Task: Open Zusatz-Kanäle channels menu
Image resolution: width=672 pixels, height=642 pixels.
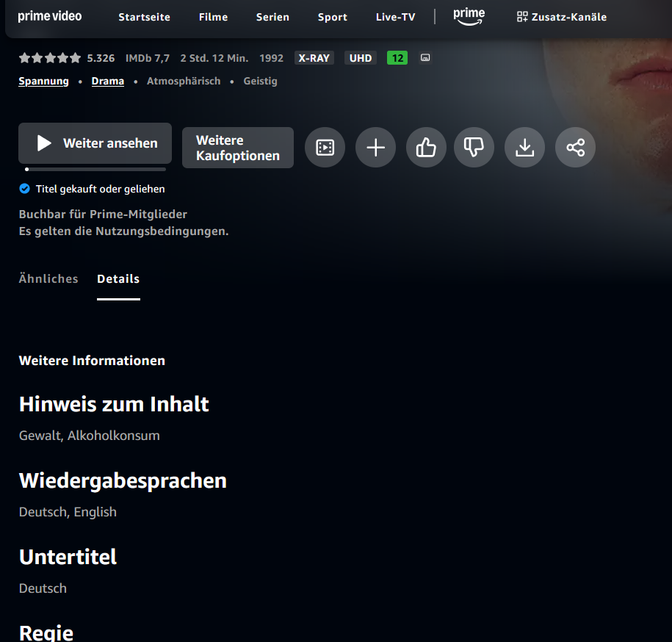Action: coord(562,17)
